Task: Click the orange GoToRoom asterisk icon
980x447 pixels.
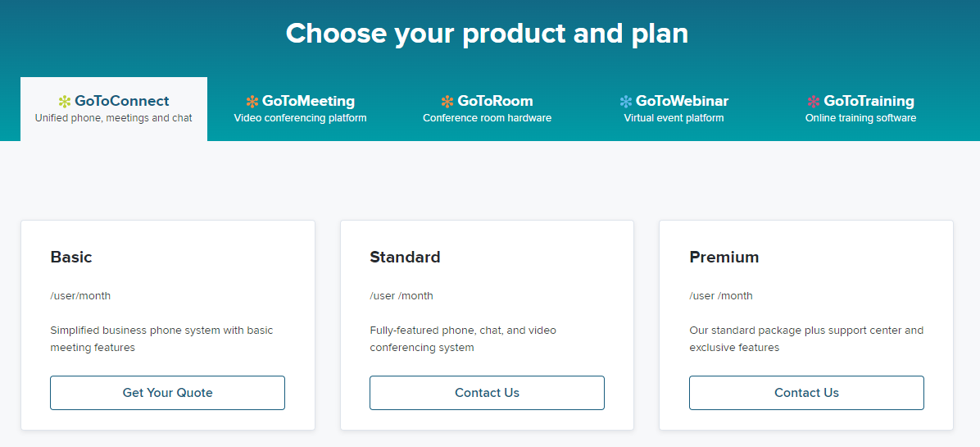Action: [447, 102]
